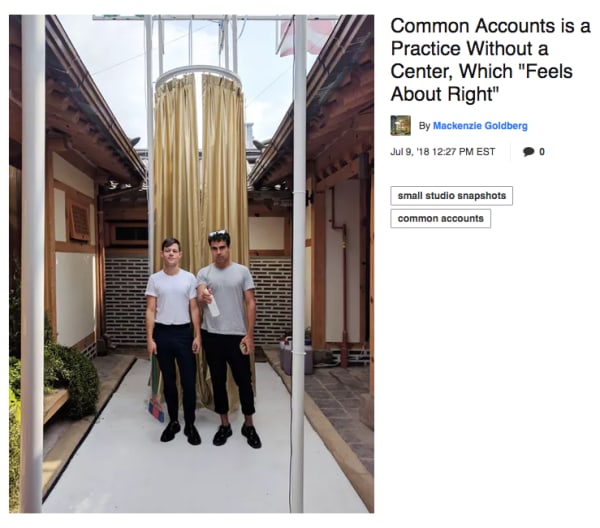
Task: Click the author avatar thumbnail
Action: tap(401, 125)
